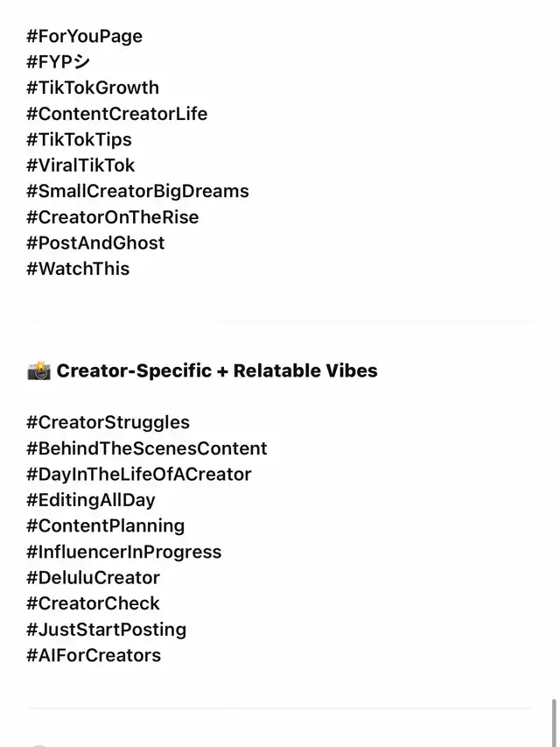The image size is (560, 747).
Task: Click the Creator-Specific + Relatable Vibes heading
Action: click(217, 371)
